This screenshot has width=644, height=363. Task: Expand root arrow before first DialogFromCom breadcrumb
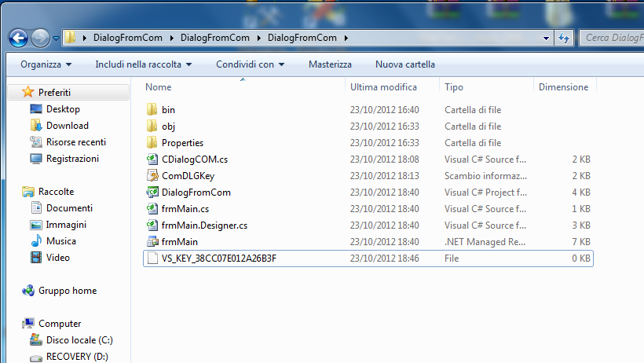pos(85,38)
